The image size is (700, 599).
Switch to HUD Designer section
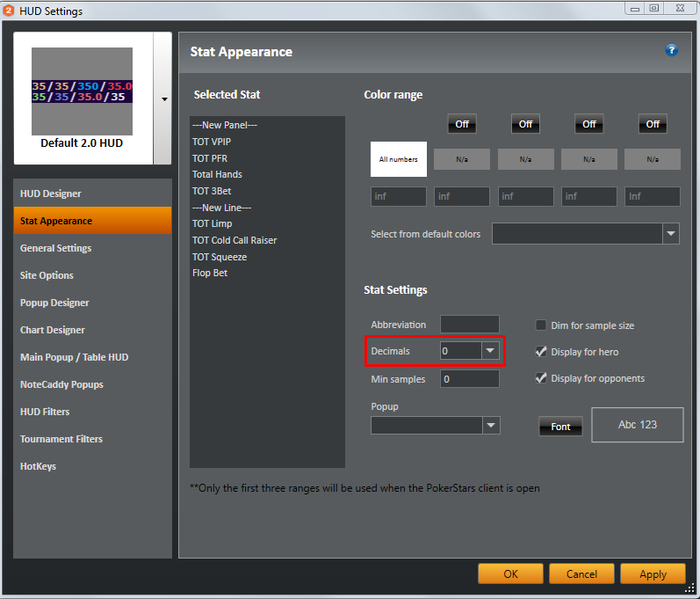point(51,193)
